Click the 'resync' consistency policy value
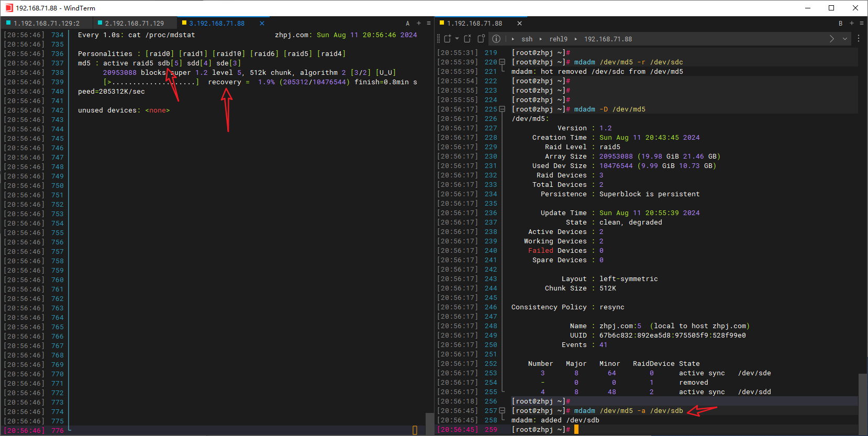 coord(612,307)
